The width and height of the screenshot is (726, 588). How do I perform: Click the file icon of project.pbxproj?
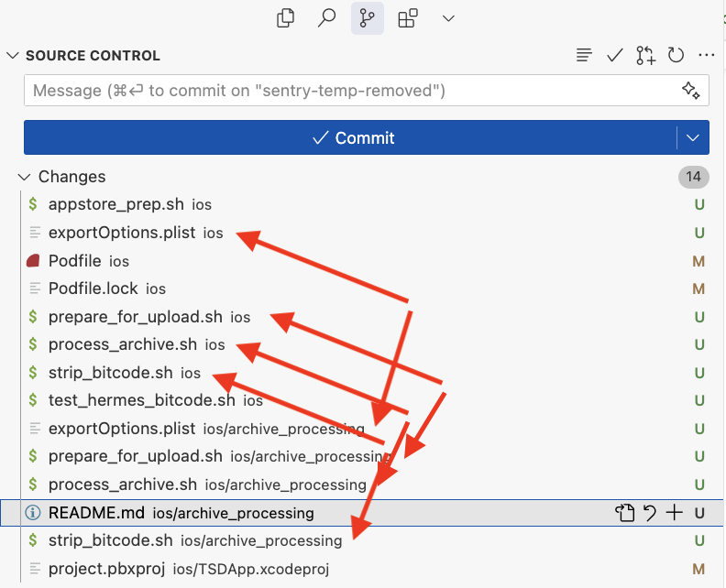click(x=35, y=569)
